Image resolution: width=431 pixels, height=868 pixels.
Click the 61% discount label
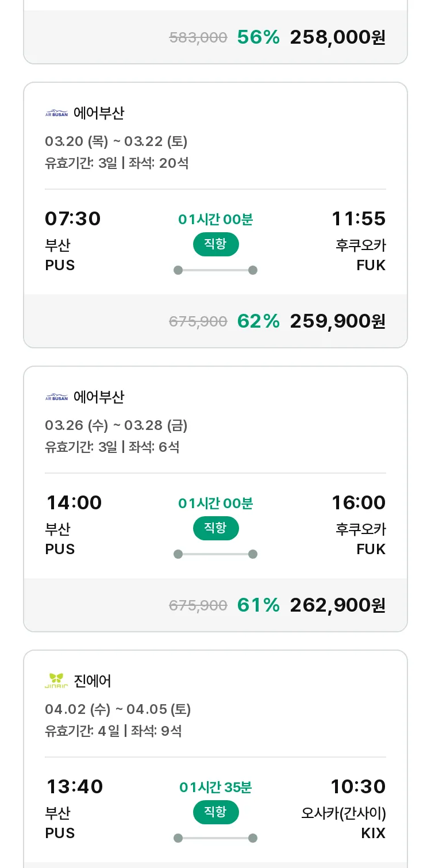[x=258, y=605]
